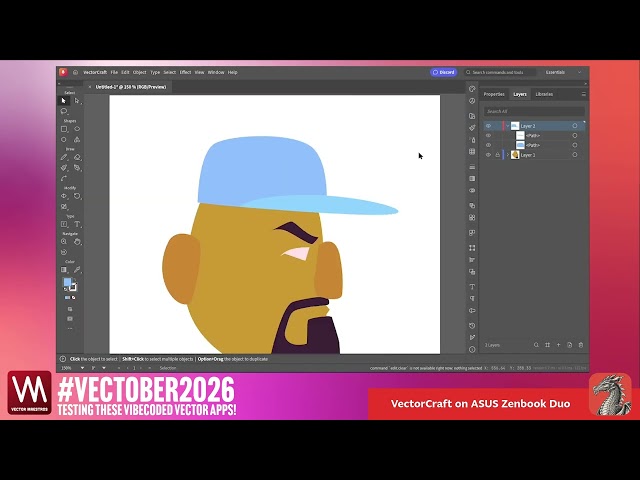640x480 pixels.
Task: Unlock Layer 1 via lock icon
Action: click(x=498, y=155)
